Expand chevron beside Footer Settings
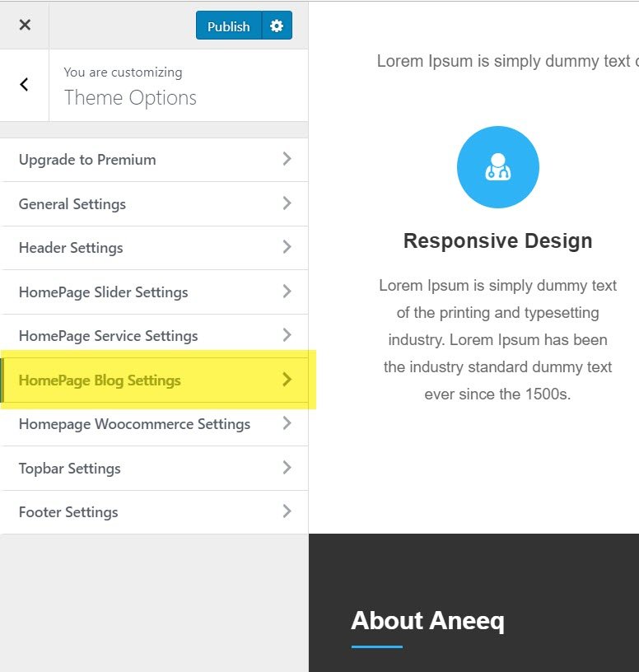The image size is (639, 672). pos(287,511)
